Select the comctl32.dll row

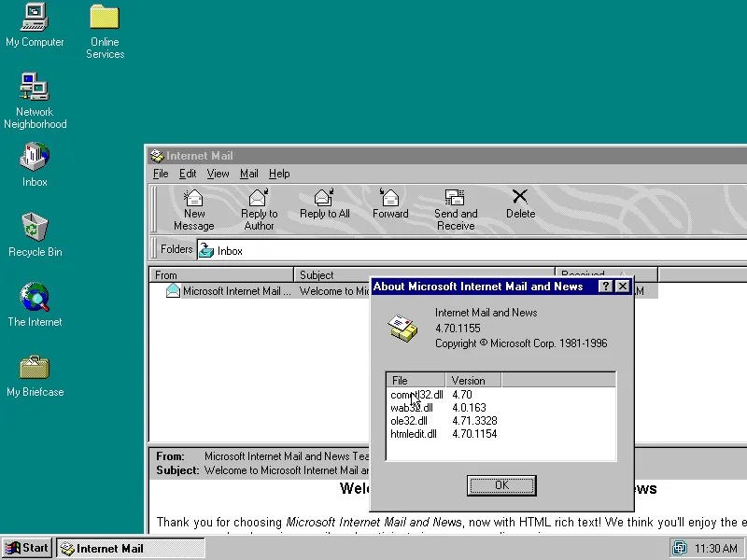click(x=416, y=395)
